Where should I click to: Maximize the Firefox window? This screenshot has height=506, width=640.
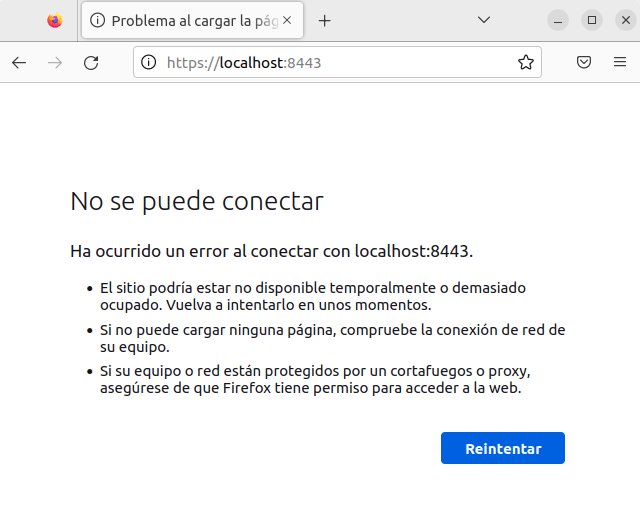592,20
